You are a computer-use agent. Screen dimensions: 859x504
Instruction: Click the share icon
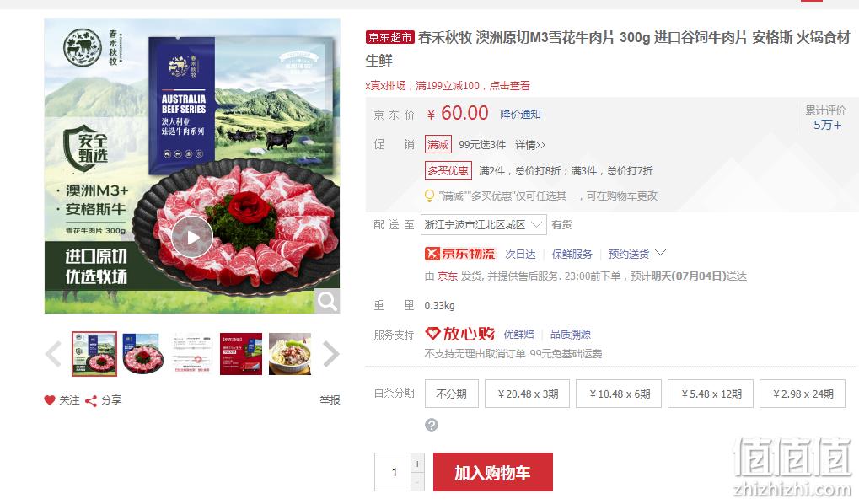91,401
